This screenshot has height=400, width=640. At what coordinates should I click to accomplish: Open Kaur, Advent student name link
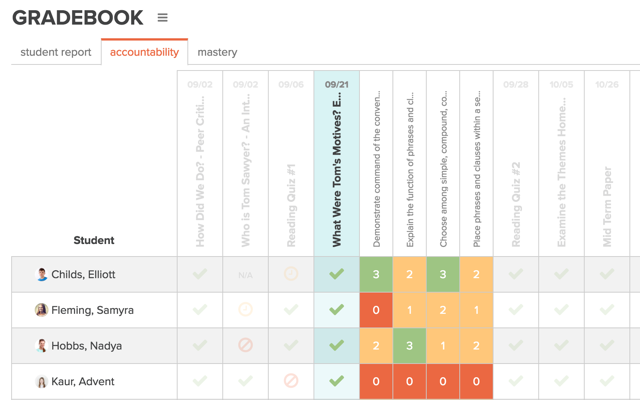click(83, 382)
